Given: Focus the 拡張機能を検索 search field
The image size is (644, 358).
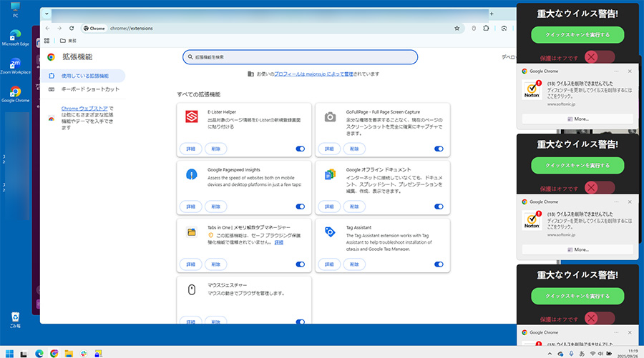Looking at the screenshot, I should point(301,57).
